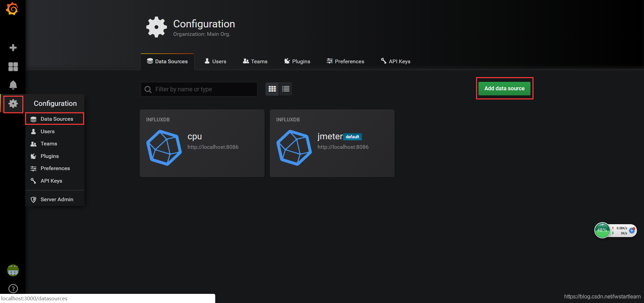Switch to list view layout
The height and width of the screenshot is (303, 644).
(286, 89)
